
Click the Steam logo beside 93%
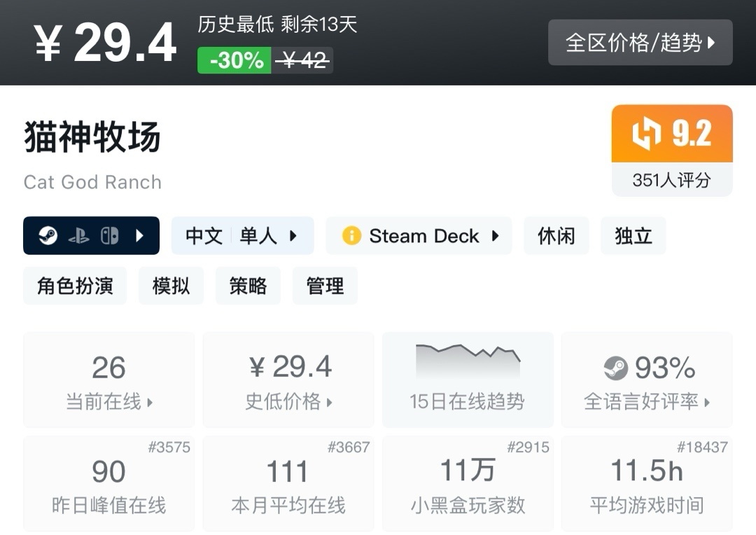click(x=616, y=368)
